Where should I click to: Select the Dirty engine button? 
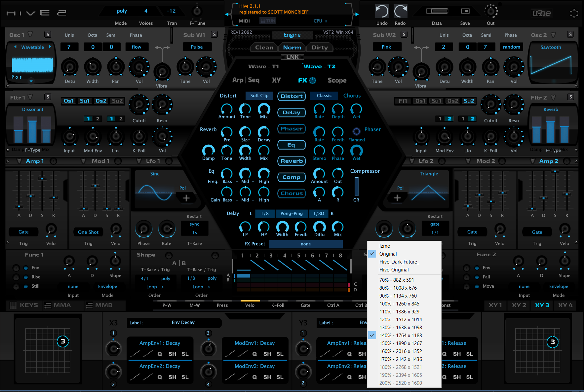point(320,48)
